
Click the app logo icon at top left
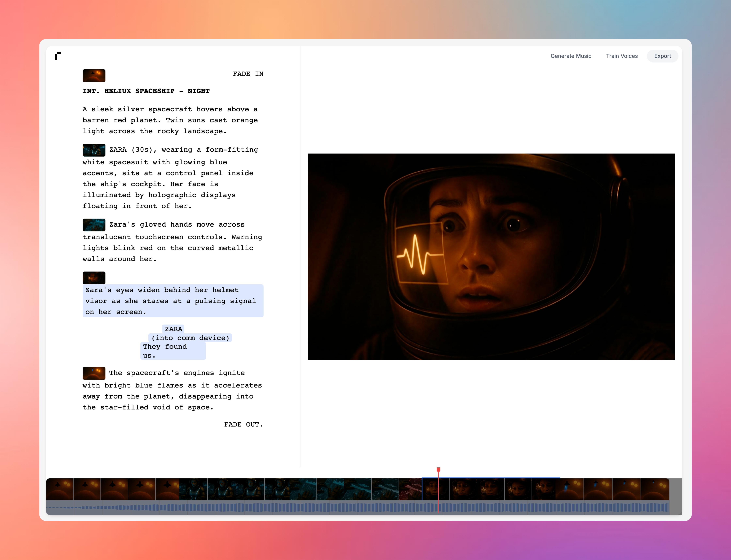[x=58, y=56]
